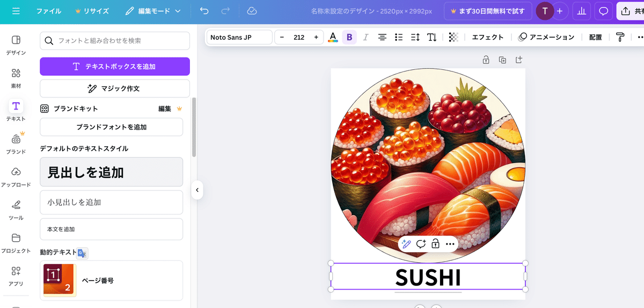
Task: Lock element from floating toolbar
Action: 435,244
